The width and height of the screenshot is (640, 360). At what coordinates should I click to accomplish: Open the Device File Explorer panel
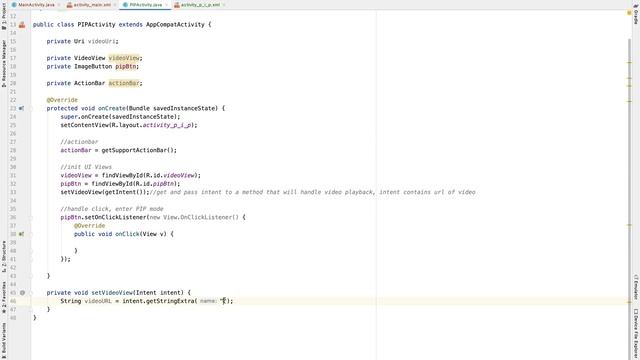click(636, 333)
